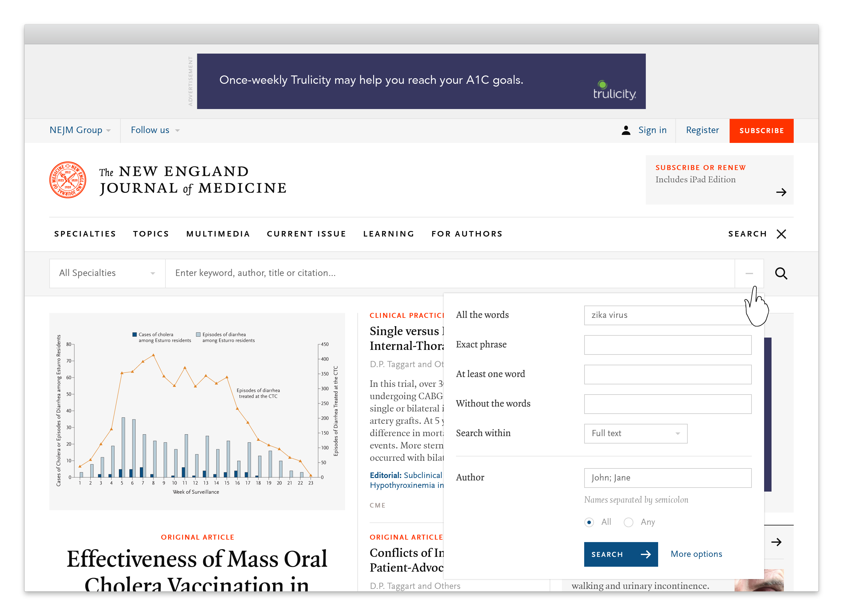Expand the Follow us dropdown
This screenshot has height=616, width=843.
pyautogui.click(x=155, y=130)
